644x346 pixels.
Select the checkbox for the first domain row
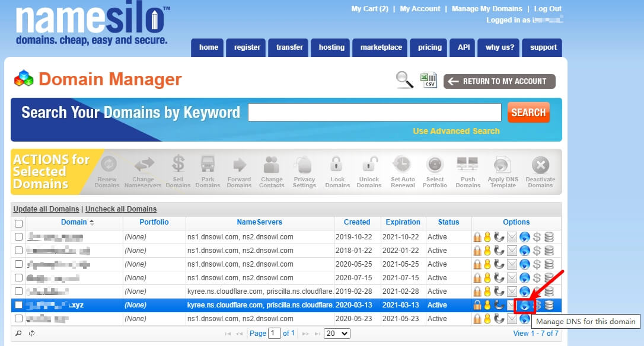[x=18, y=237]
